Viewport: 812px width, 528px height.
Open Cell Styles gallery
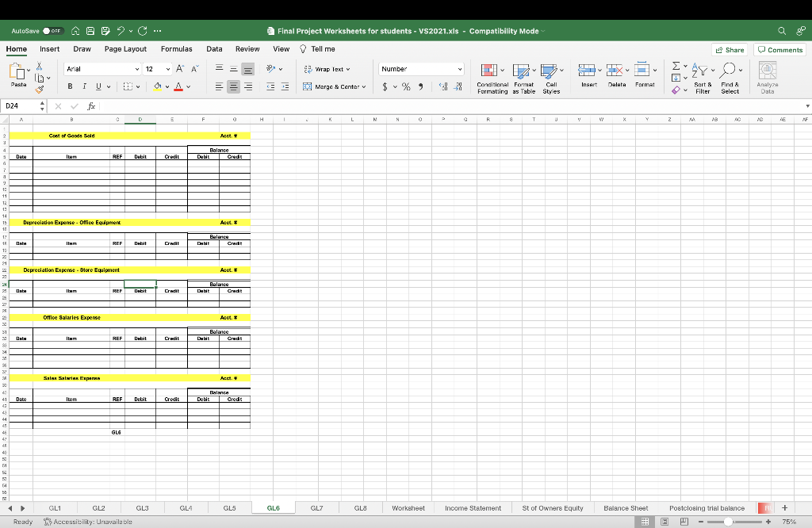click(552, 78)
